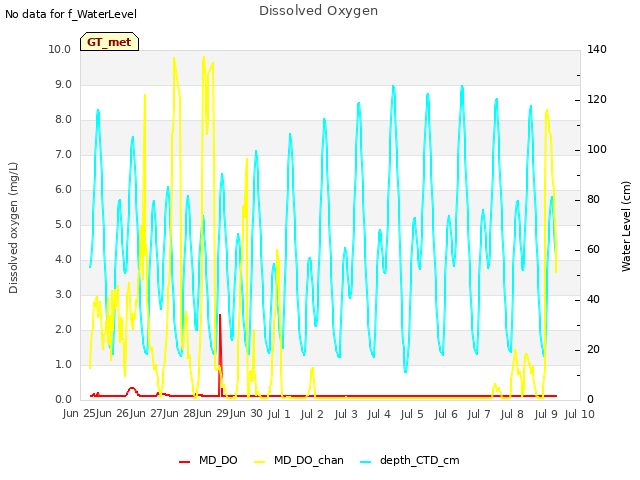Click the yellow MD_DO_chan legend swatch
Image resolution: width=640 pixels, height=480 pixels.
coord(260,462)
